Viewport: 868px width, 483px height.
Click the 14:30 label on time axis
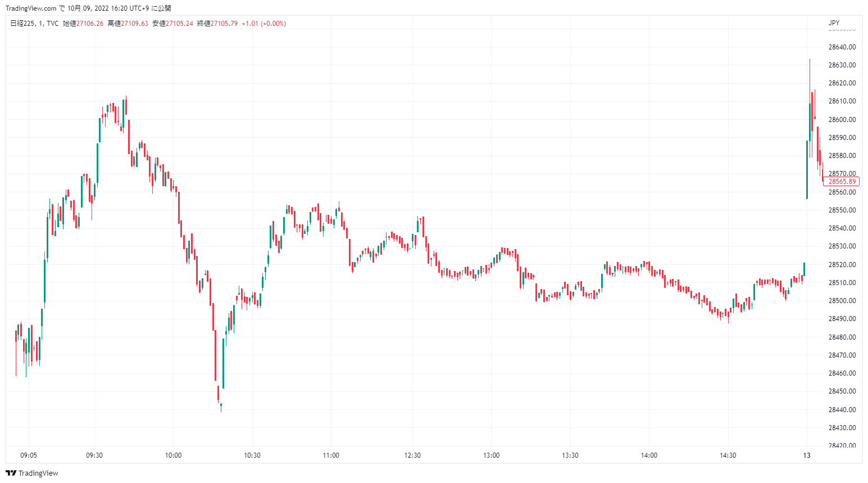(728, 455)
